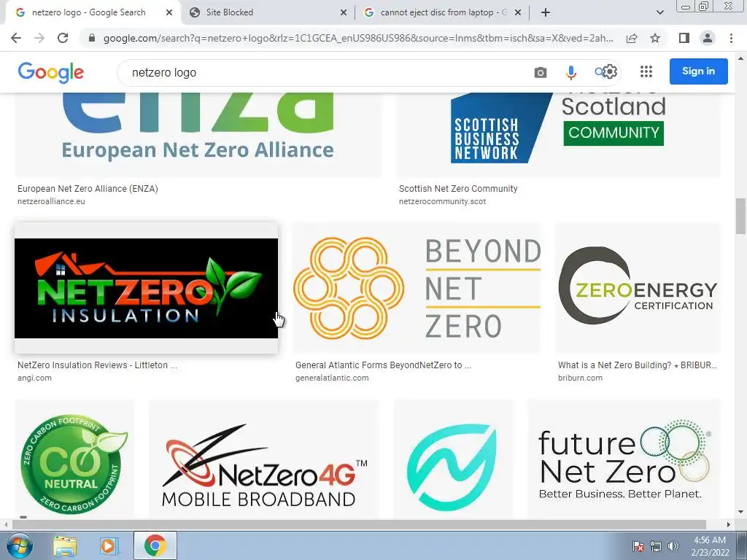Close the Site Blocked tab
747x560 pixels.
[344, 13]
